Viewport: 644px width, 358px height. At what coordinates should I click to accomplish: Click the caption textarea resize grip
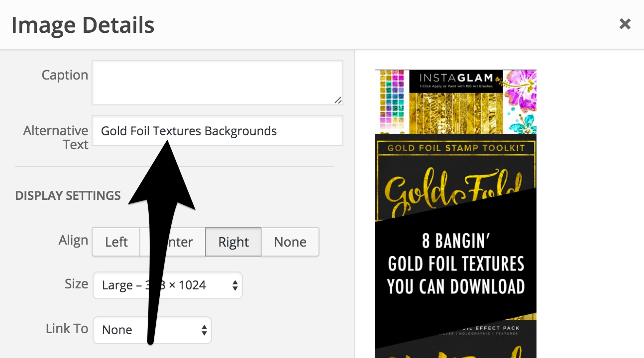pyautogui.click(x=338, y=100)
